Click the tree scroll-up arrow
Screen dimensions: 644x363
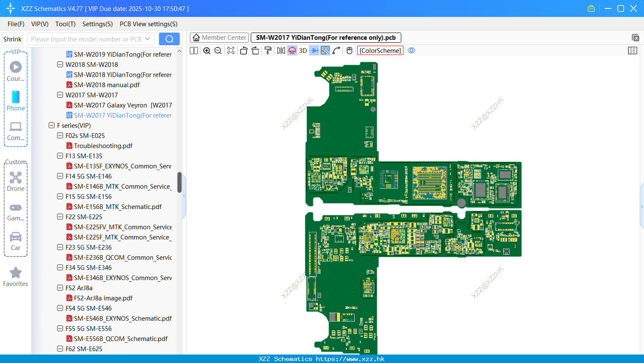coord(179,51)
